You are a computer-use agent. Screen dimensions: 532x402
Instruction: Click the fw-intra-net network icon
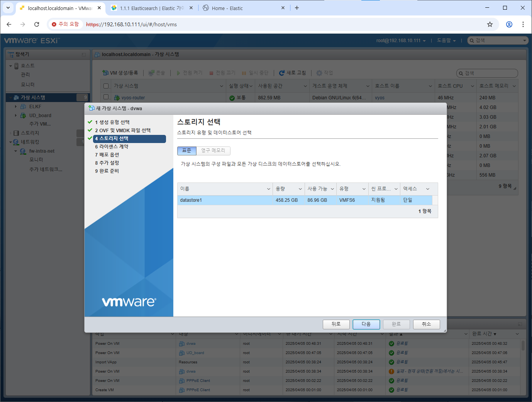pos(23,151)
